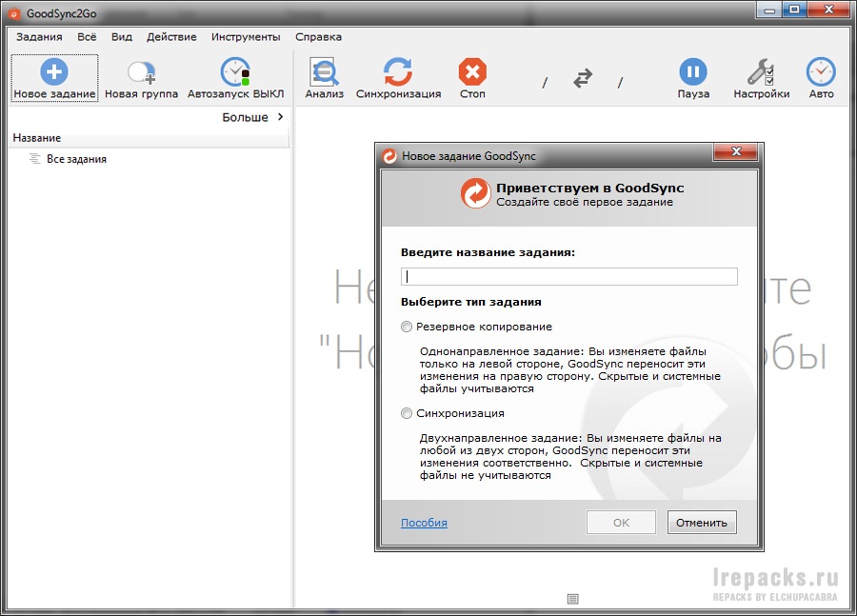Close the GoodSync2Go main window
Viewport: 857px width, 616px height.
[829, 10]
